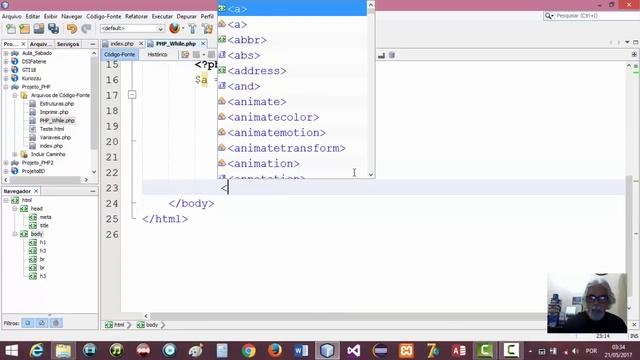Close the Navegador panel tab
Screen dimensions: 640x360
coord(36,191)
